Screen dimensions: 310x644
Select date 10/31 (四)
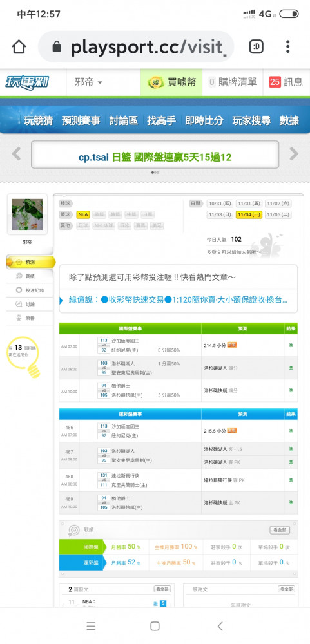point(220,204)
